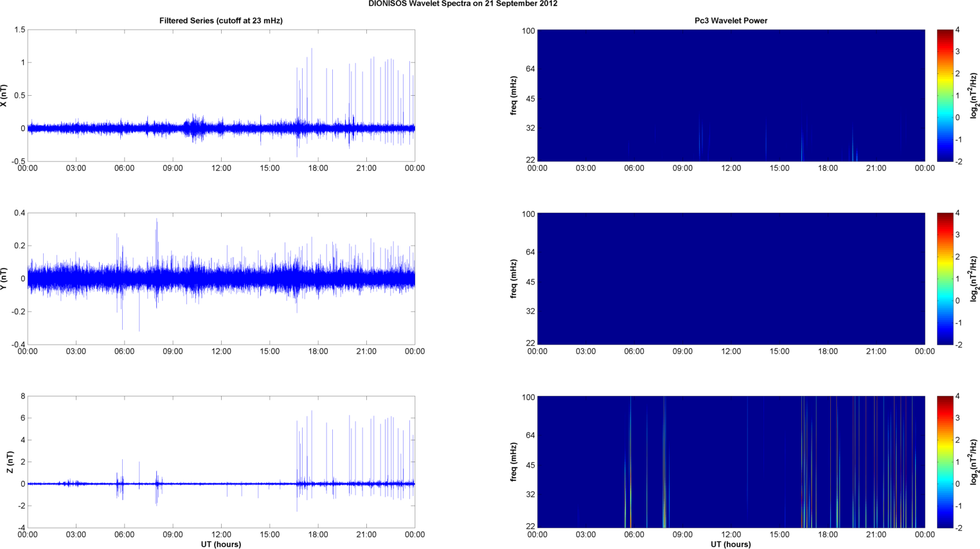The width and height of the screenshot is (980, 549).
Task: Click the 'Filtered Series (cutoff at 23 mHz)' heading
Action: point(221,21)
